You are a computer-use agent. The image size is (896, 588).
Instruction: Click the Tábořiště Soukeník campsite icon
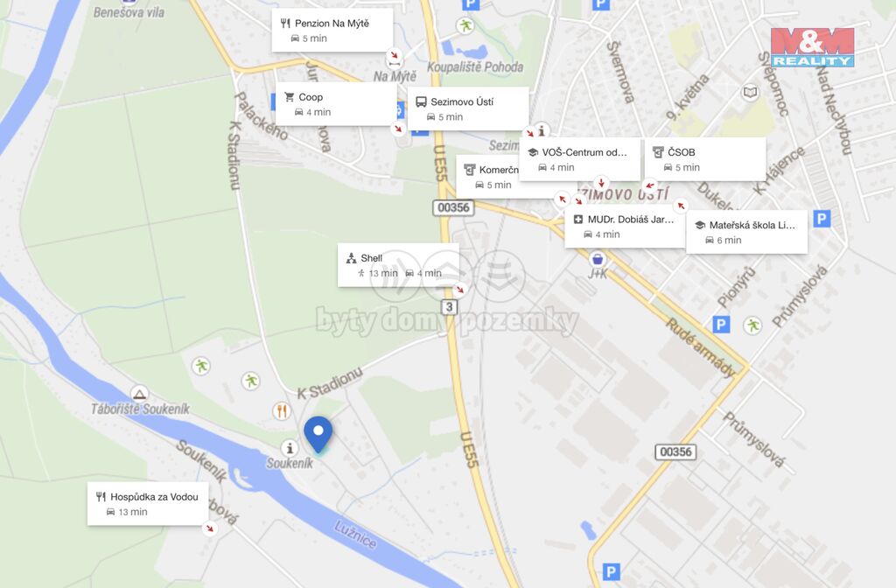(139, 394)
